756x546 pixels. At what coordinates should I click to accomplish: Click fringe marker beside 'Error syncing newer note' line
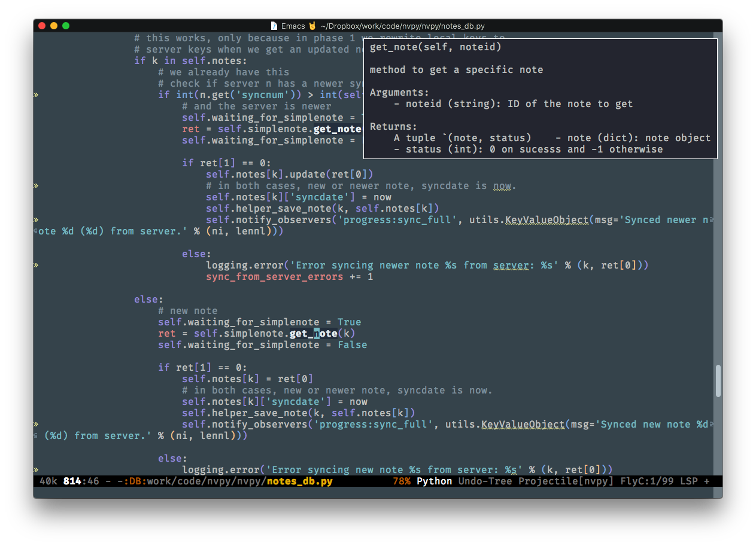point(36,265)
